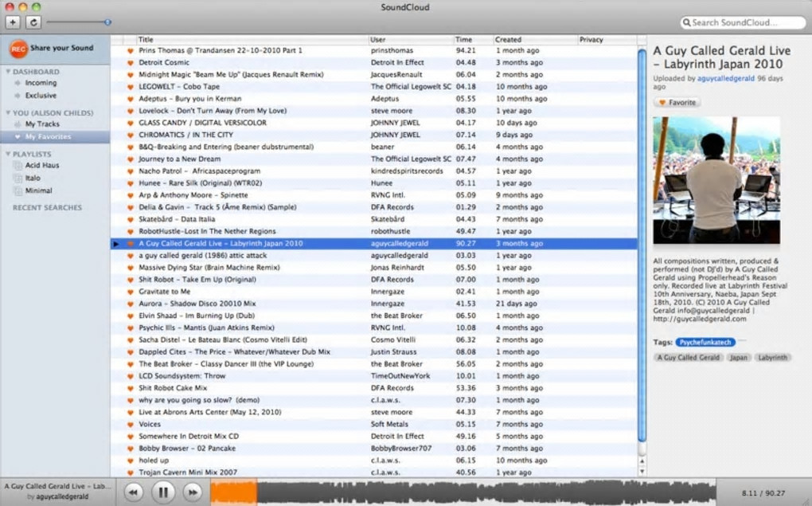Toggle favorite heart for Gravitate to Me
Viewport: 812px width, 506px height.
pyautogui.click(x=131, y=292)
